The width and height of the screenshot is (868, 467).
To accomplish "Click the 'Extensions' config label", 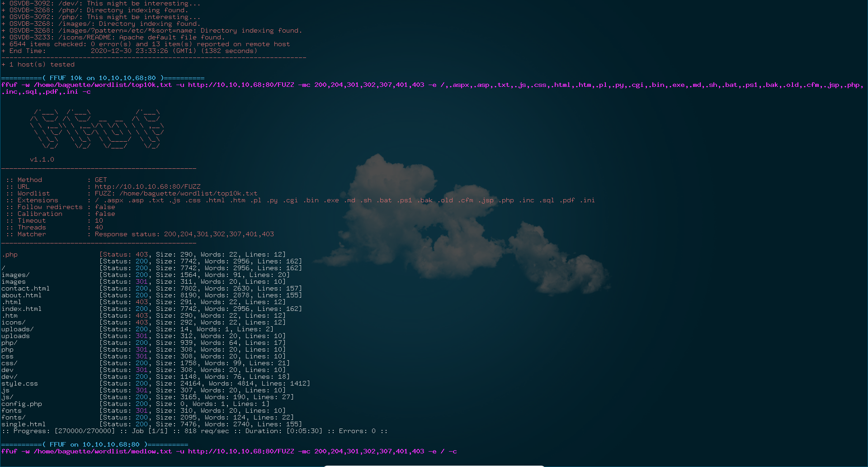I will (38, 200).
